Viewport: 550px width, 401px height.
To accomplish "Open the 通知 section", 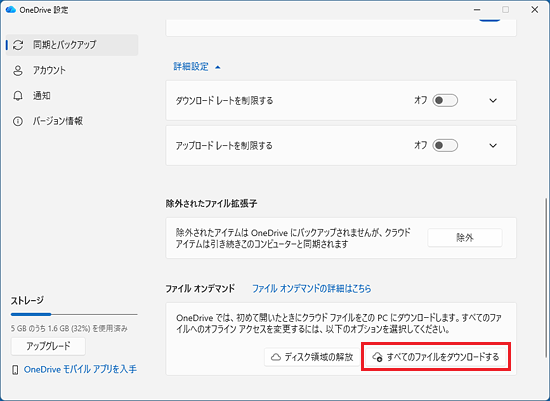I will 72,96.
